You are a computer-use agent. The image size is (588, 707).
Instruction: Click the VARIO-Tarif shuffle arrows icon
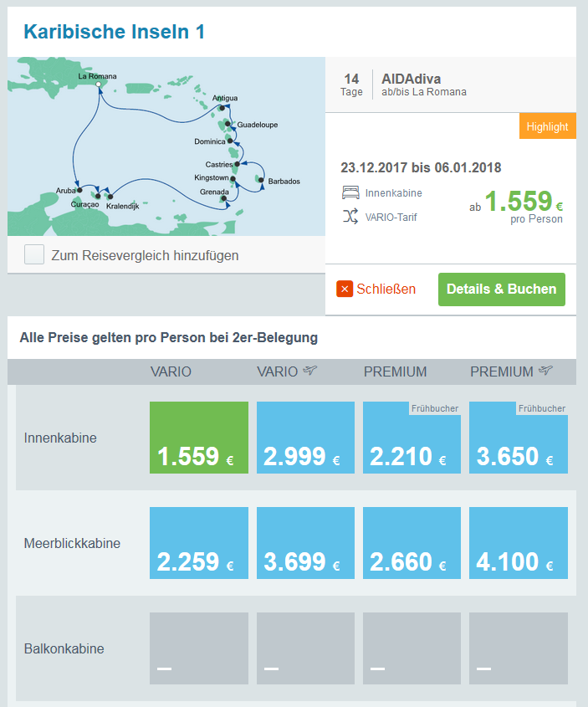pyautogui.click(x=350, y=217)
